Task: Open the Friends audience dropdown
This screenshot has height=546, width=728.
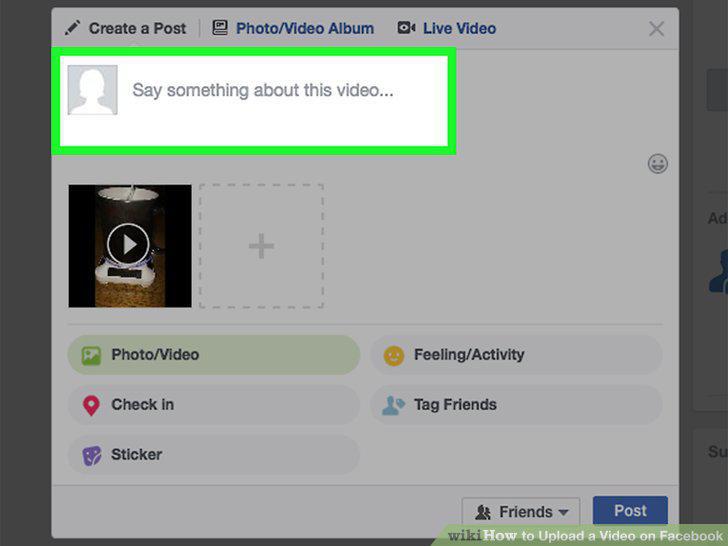Action: click(x=521, y=512)
